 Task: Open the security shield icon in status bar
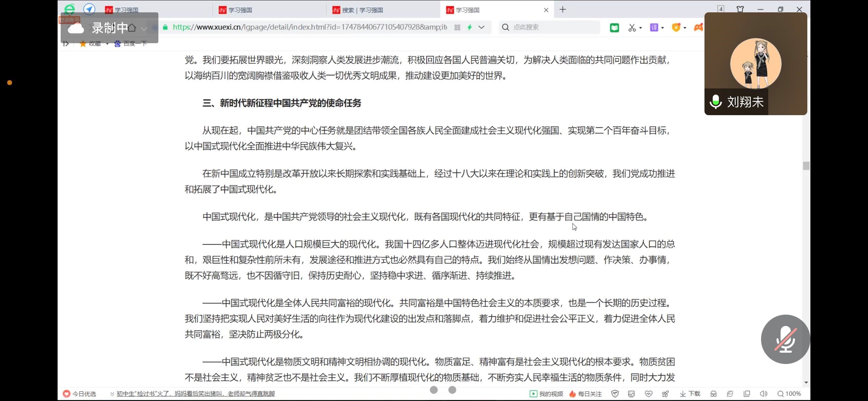[x=615, y=394]
